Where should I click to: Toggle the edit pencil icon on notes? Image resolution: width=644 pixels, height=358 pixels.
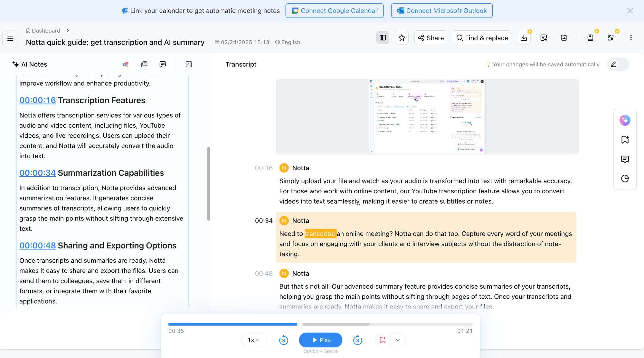(x=614, y=64)
